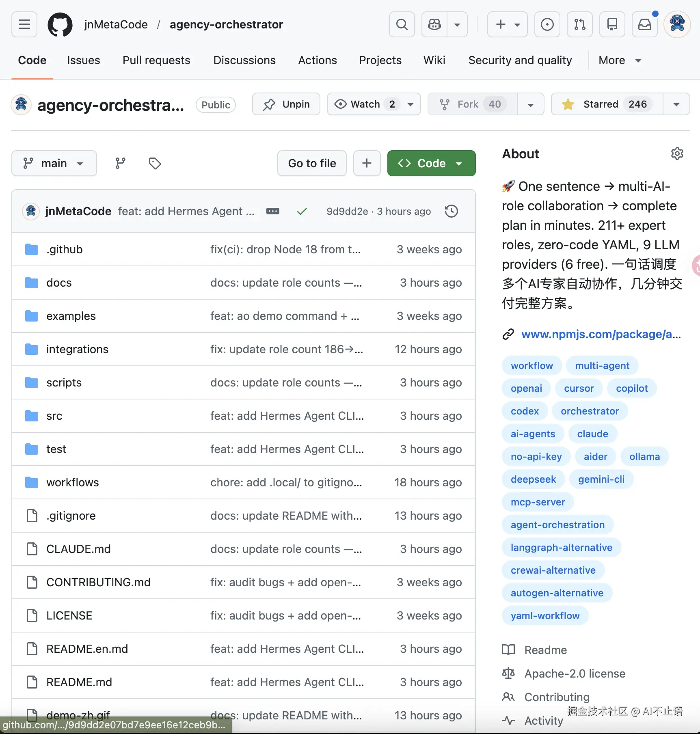Expand the Fork options dropdown arrow
The height and width of the screenshot is (734, 700).
pyautogui.click(x=531, y=104)
